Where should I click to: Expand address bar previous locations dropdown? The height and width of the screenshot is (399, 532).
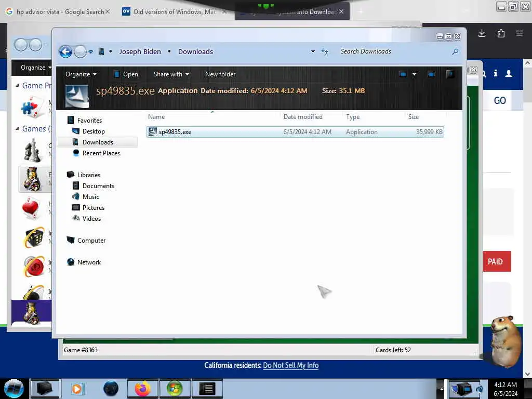click(x=312, y=51)
